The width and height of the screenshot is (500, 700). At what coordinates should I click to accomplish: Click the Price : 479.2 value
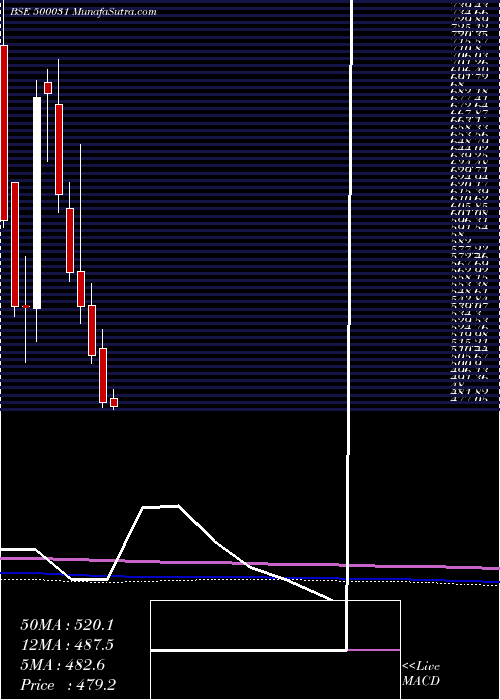[68, 685]
